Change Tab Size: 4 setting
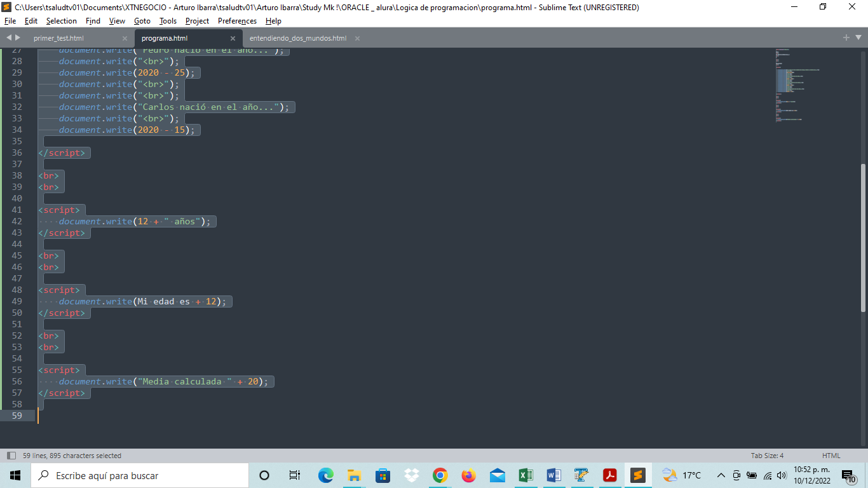The image size is (868, 488). [767, 456]
